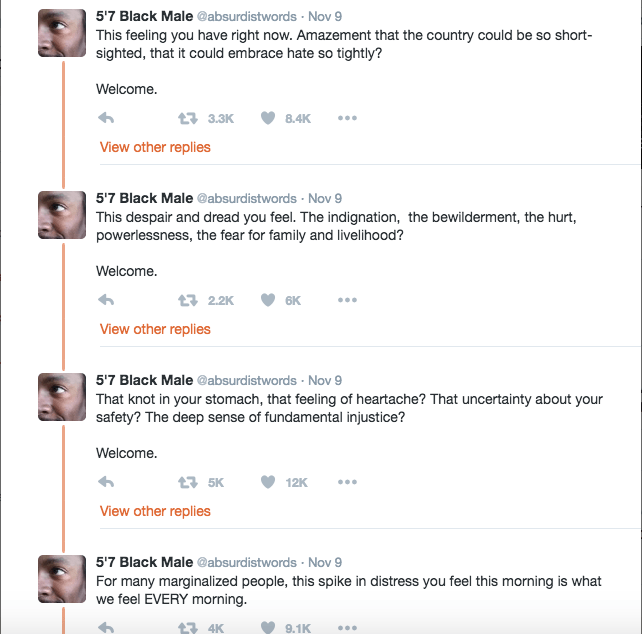The height and width of the screenshot is (634, 642).
Task: Open the profile picture on the first tweet
Action: tap(62, 33)
